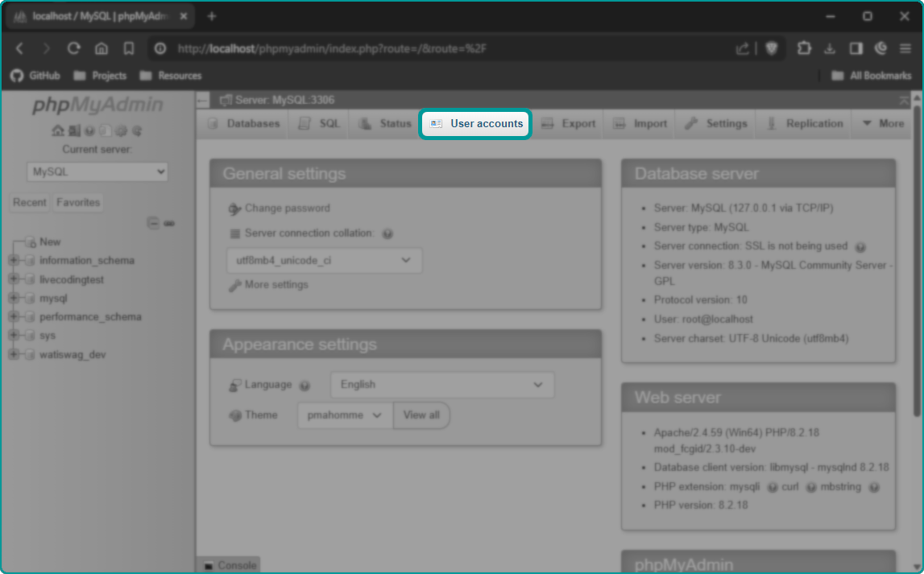The image size is (924, 574).
Task: Expand the sys database node
Action: [14, 335]
